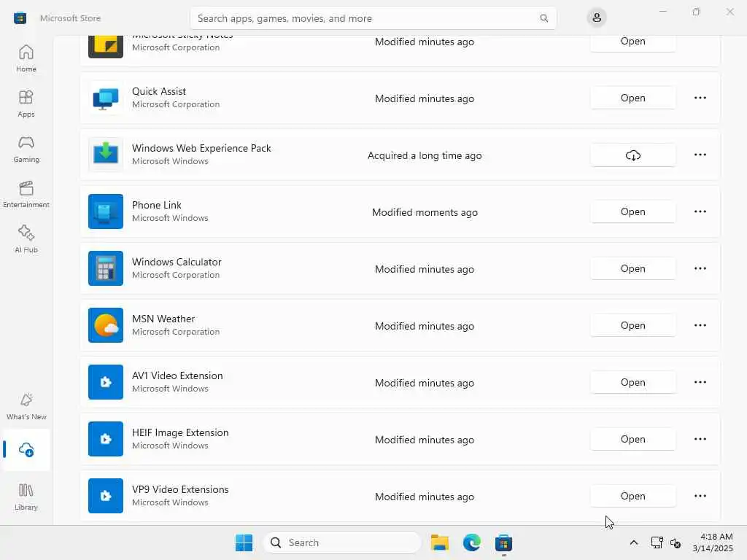This screenshot has width=747, height=560.
Task: Click the Windows Web Experience Pack icon
Action: [x=106, y=155]
